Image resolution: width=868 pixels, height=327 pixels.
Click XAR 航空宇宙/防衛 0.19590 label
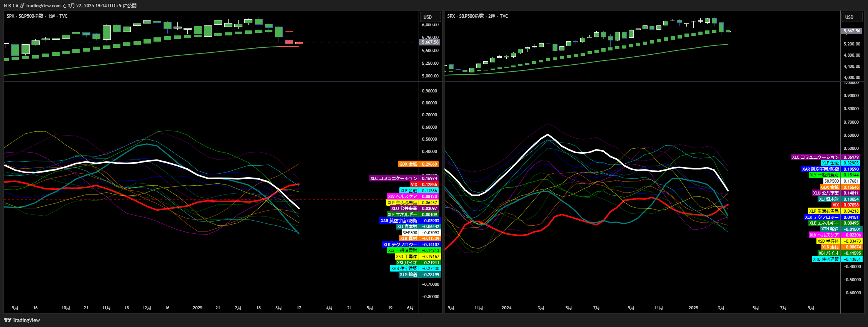(831, 169)
